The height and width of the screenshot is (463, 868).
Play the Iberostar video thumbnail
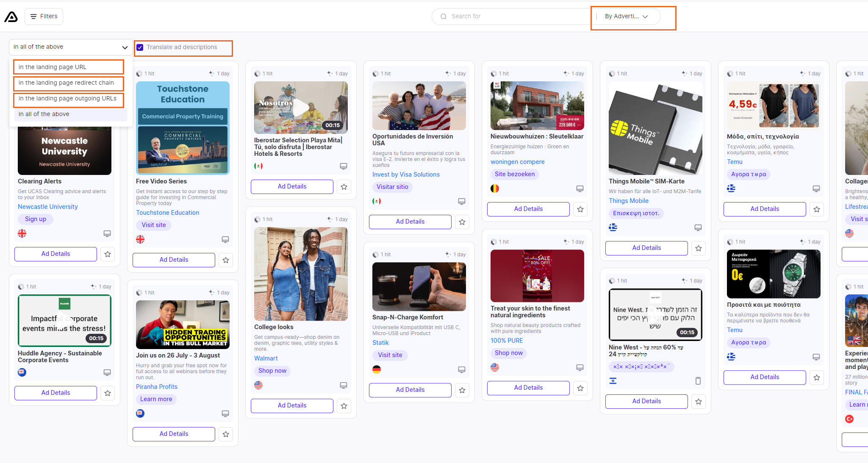(x=301, y=108)
